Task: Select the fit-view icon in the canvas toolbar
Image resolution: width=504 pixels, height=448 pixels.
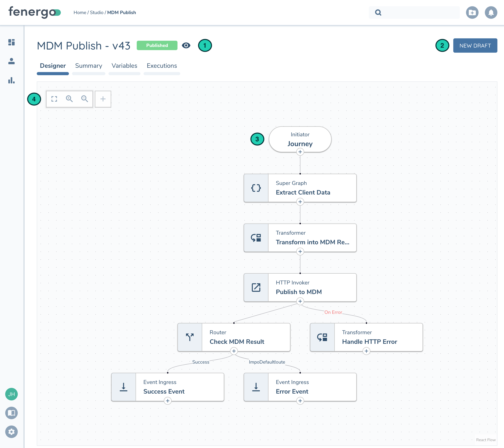Action: click(x=54, y=99)
